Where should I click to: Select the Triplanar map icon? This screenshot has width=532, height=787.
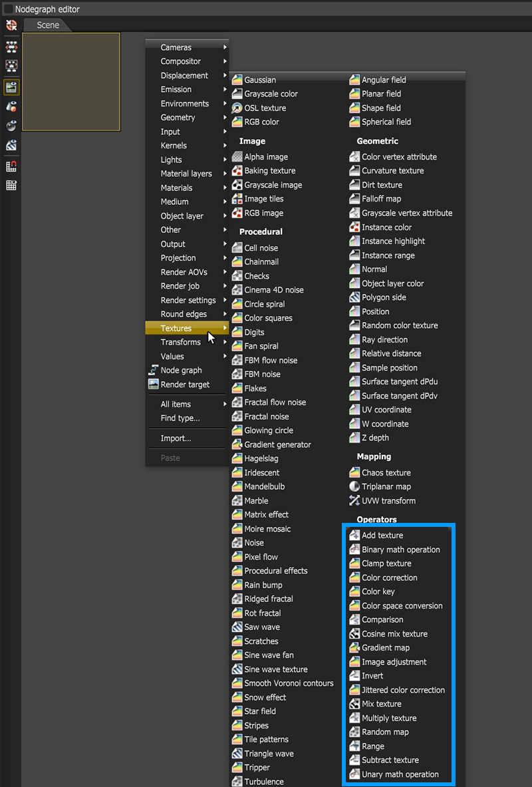coord(354,486)
